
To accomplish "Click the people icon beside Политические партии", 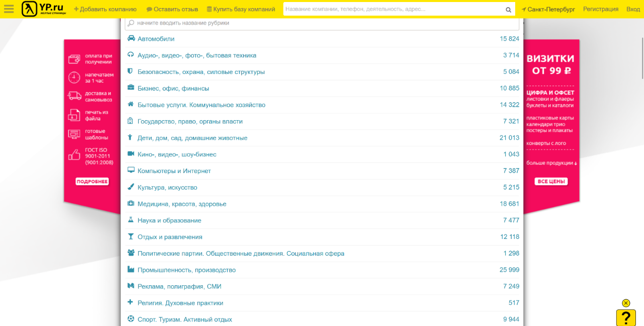I will click(131, 253).
